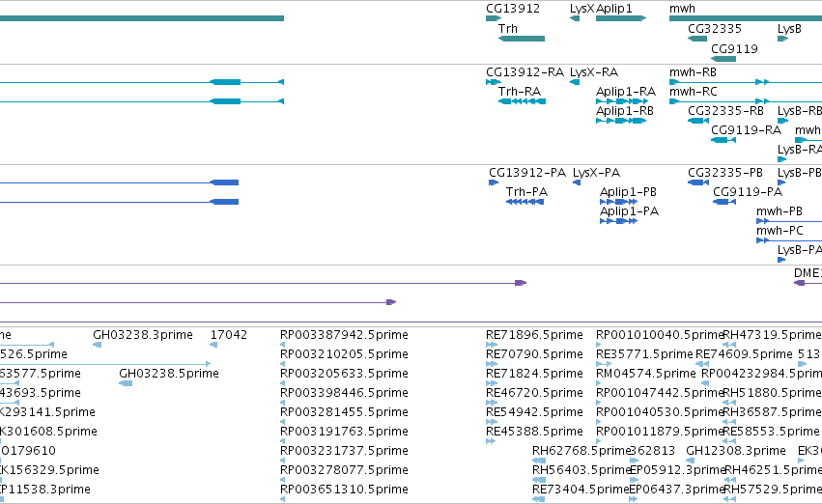Select EST RP001011879.5prime
Screen dimensions: 822x504
(x=660, y=432)
